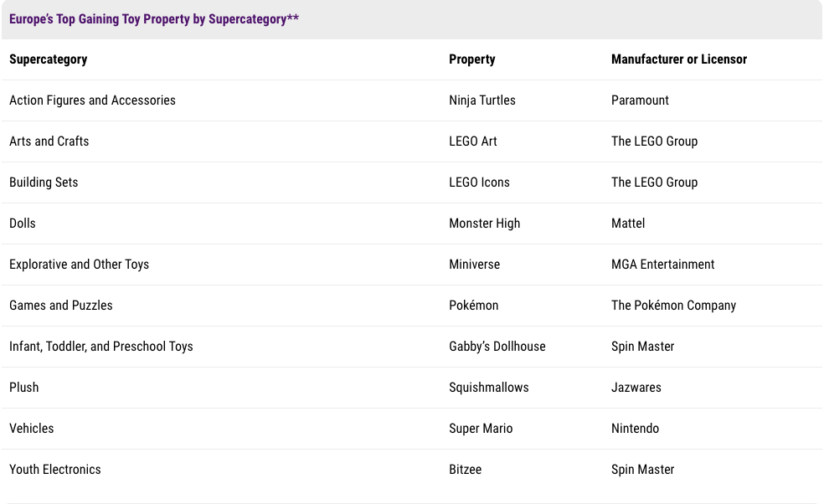Click the Manufacturer or Licensor column header

coord(679,59)
